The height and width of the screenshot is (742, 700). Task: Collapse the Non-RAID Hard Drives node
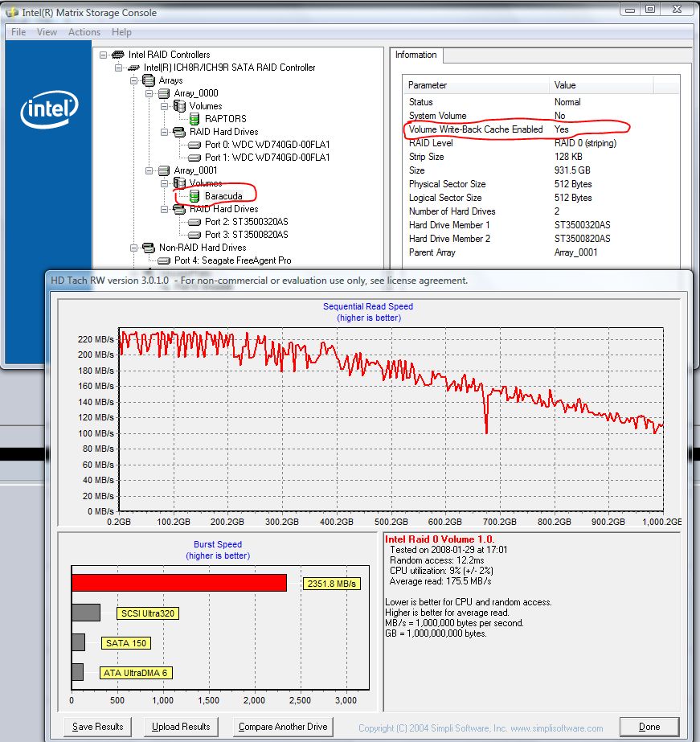pyautogui.click(x=134, y=248)
